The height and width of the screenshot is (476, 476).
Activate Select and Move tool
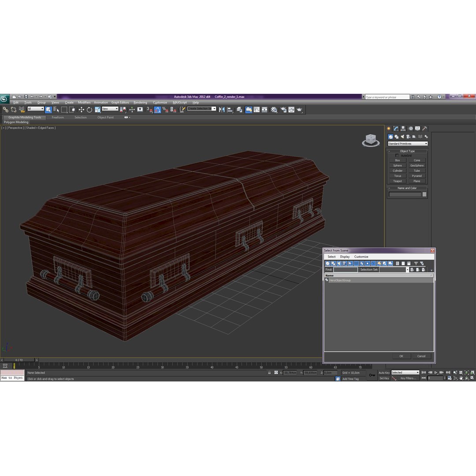pyautogui.click(x=82, y=110)
